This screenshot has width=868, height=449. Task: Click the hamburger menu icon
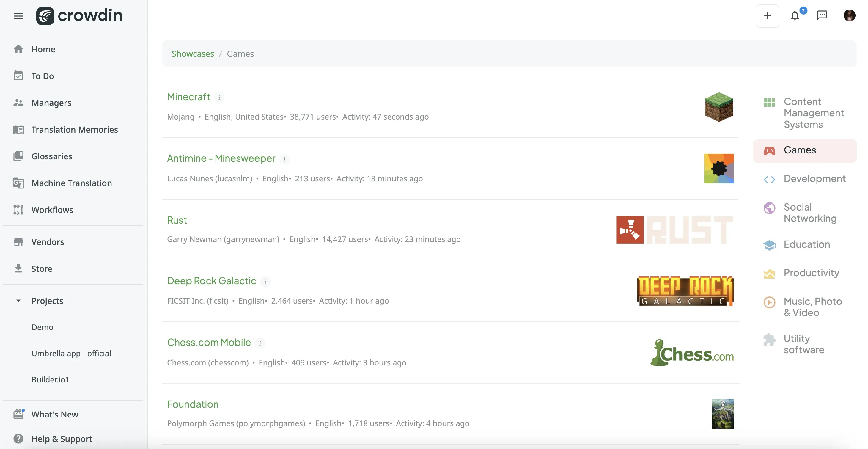click(x=18, y=16)
